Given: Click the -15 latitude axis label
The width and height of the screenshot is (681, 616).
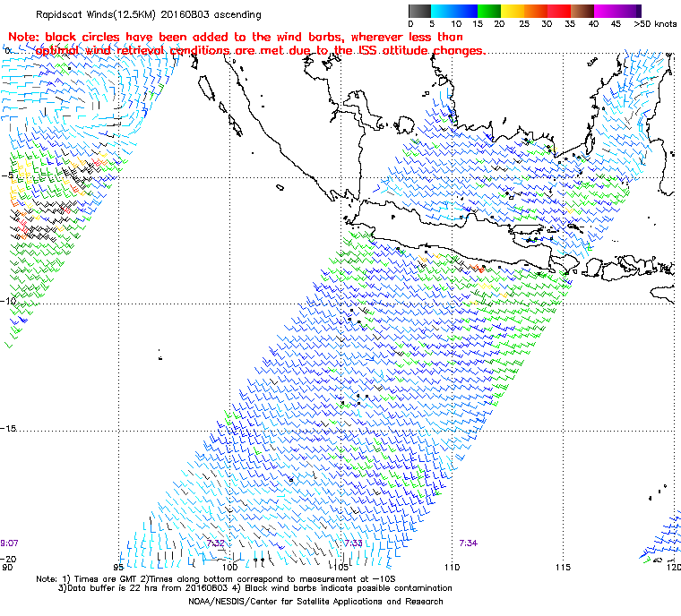Looking at the screenshot, I should pyautogui.click(x=9, y=429).
